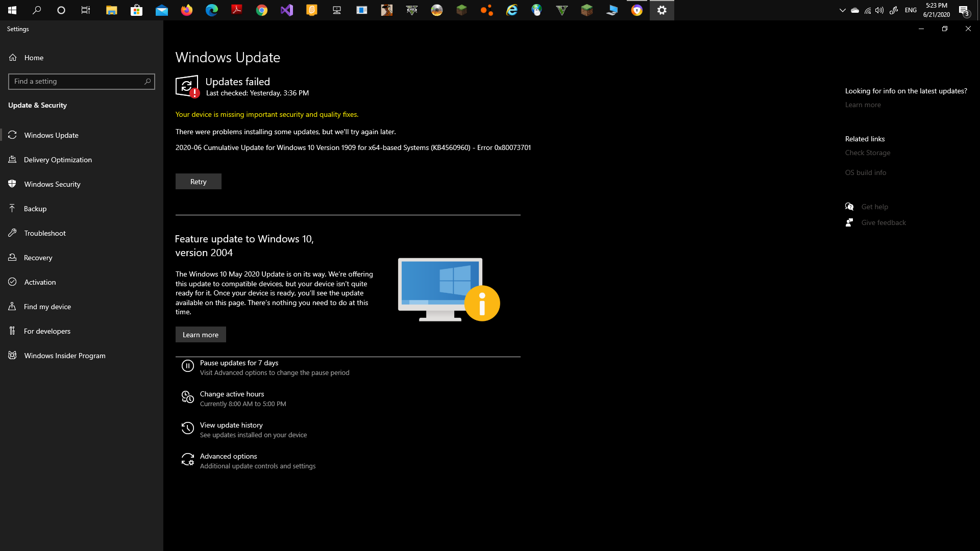This screenshot has height=551, width=980.
Task: Click the KB4560960 error 0x80073701 text
Action: click(x=353, y=147)
